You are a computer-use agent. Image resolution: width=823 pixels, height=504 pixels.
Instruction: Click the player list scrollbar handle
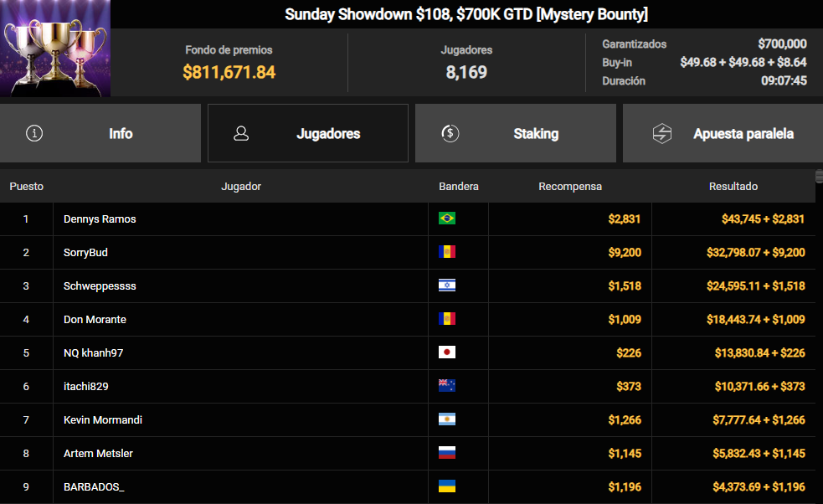[x=819, y=177]
